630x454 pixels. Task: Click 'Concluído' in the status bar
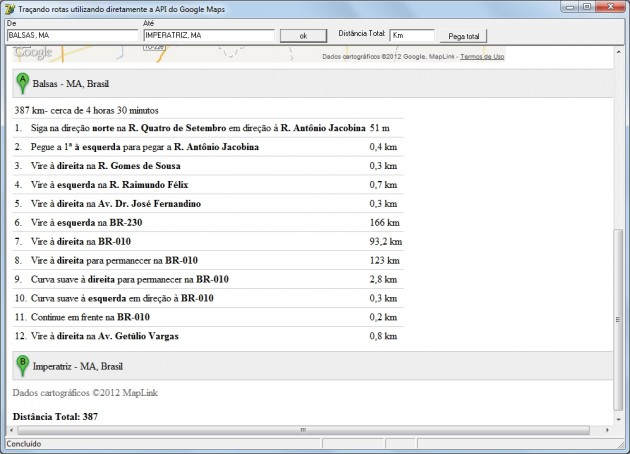click(x=24, y=444)
